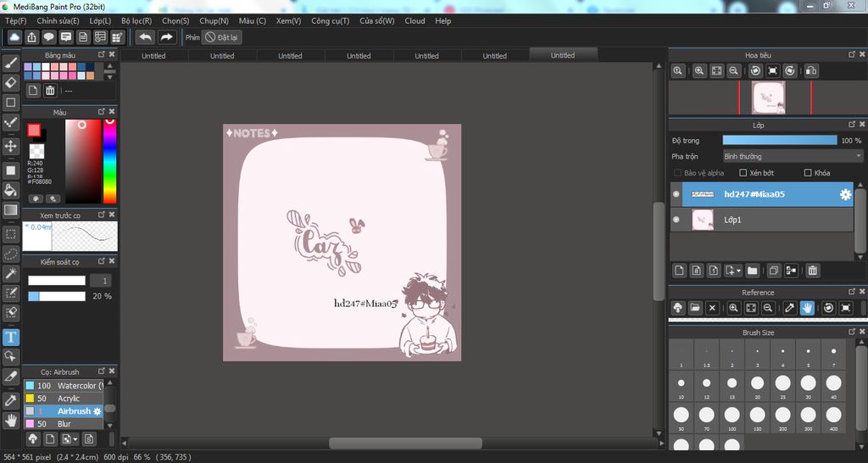This screenshot has width=868, height=463.
Task: Duplicate layer icon in layer panel
Action: click(773, 271)
